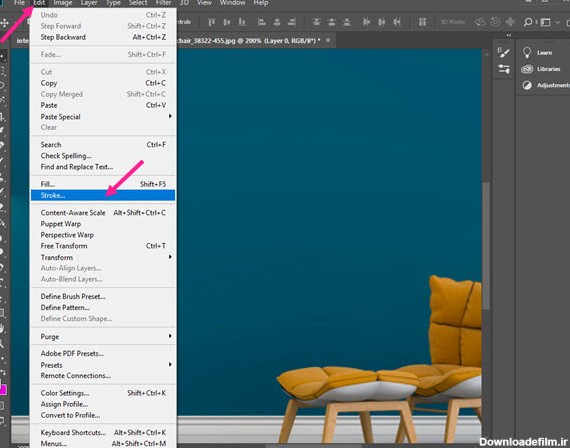Click the Auto-Align Layers icon in options bar
The height and width of the screenshot is (448, 570).
point(422,23)
